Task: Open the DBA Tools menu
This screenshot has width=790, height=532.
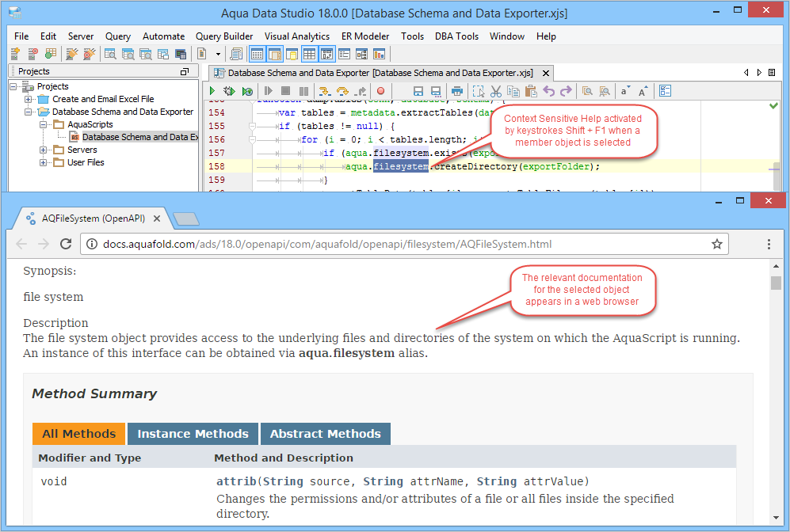Action: coord(456,36)
